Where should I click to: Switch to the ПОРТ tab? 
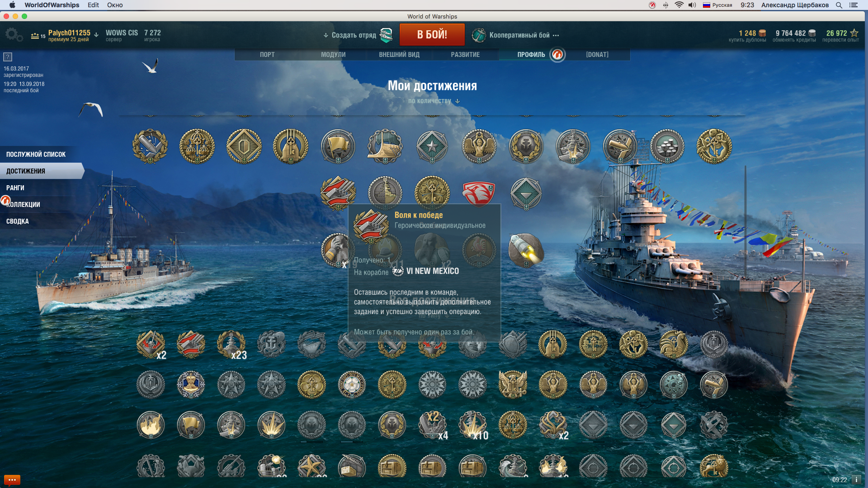(267, 55)
